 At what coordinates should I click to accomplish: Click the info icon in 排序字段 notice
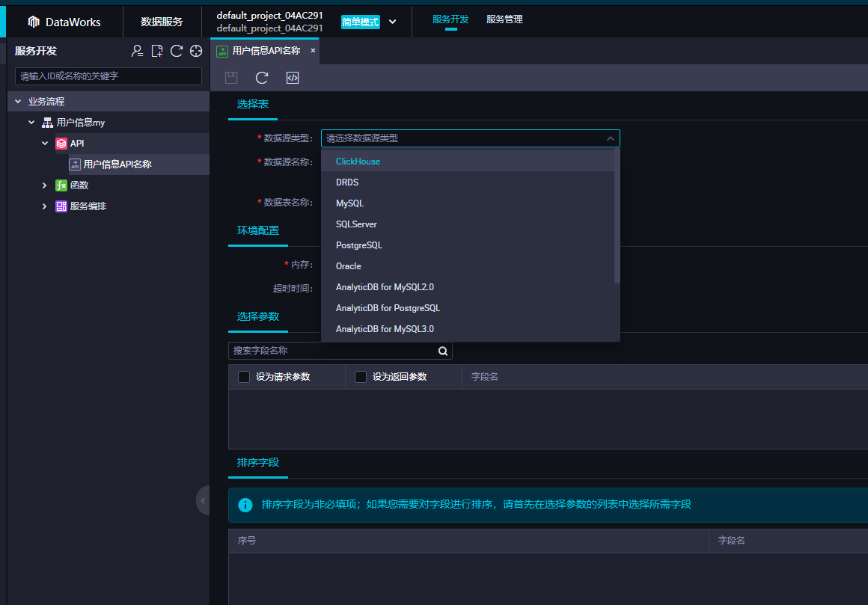[245, 505]
